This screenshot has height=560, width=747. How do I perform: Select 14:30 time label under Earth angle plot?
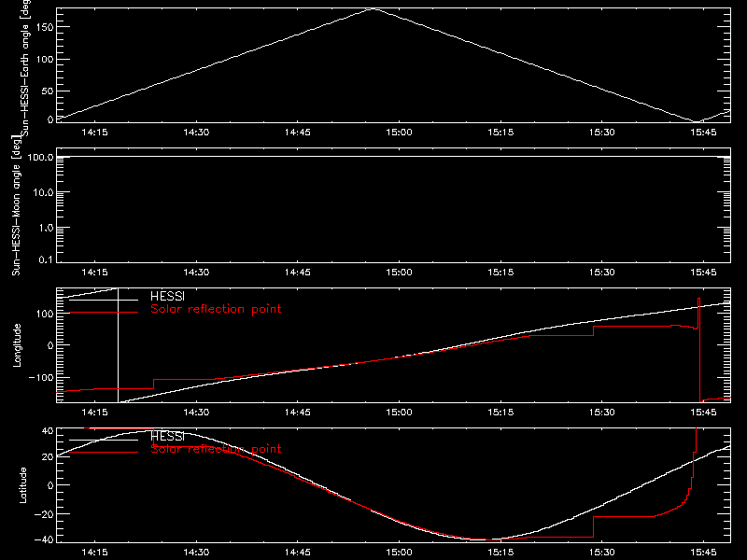click(196, 133)
